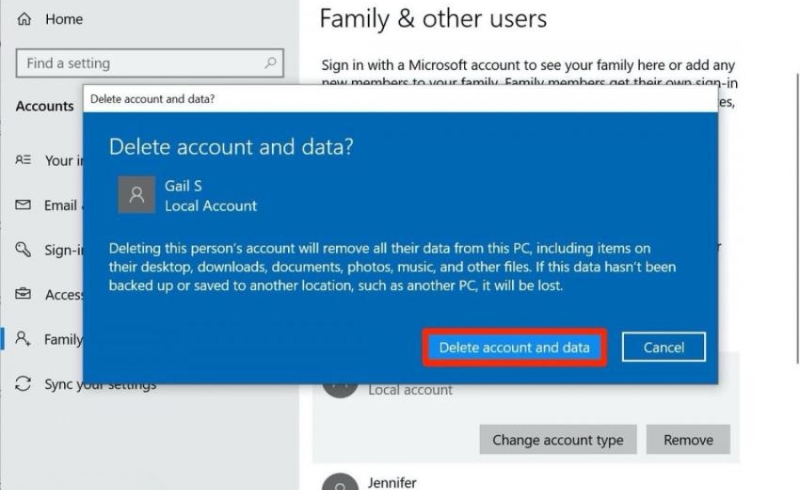Click the dialog title bar text
This screenshot has height=490, width=800.
tap(153, 99)
